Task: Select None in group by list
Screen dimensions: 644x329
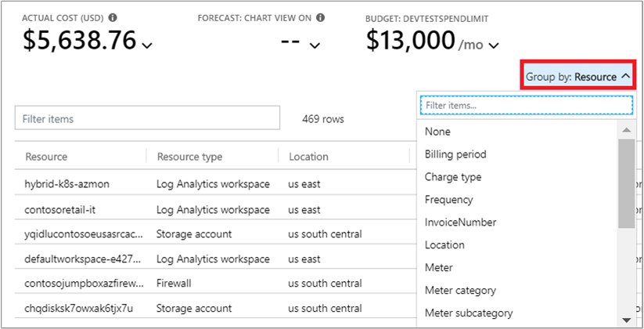Action: (438, 132)
